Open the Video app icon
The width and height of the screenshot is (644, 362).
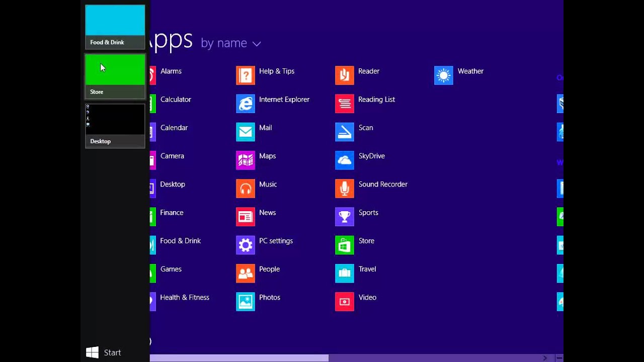[x=345, y=302]
